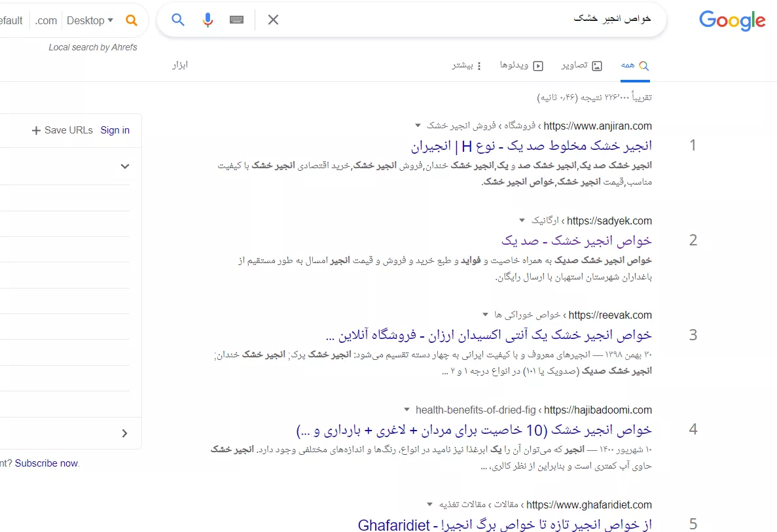
Task: Expand the dropdown arrow next to anjiran.com URL
Action: coord(418,126)
